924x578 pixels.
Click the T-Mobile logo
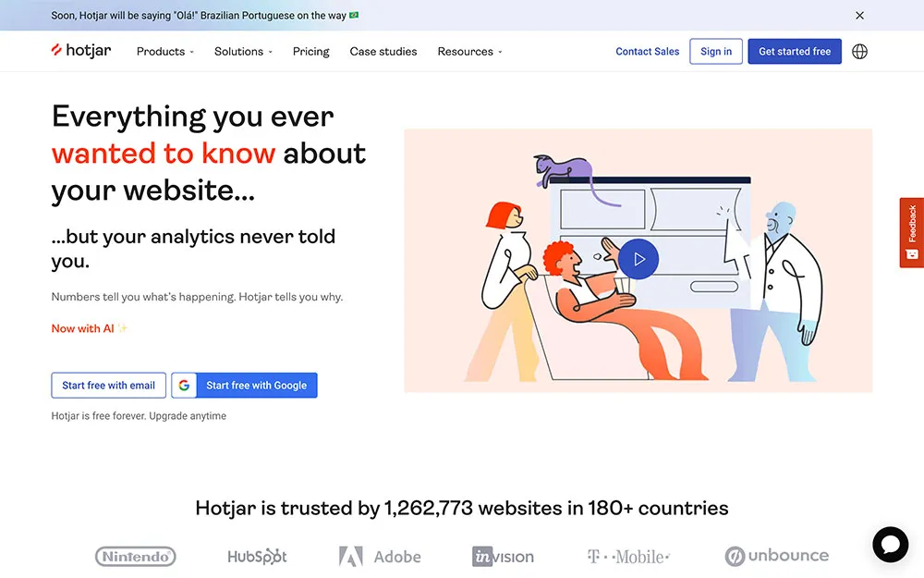628,556
